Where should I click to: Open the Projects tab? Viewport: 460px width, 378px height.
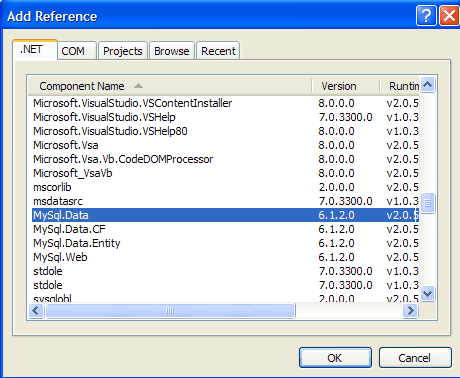tap(123, 51)
